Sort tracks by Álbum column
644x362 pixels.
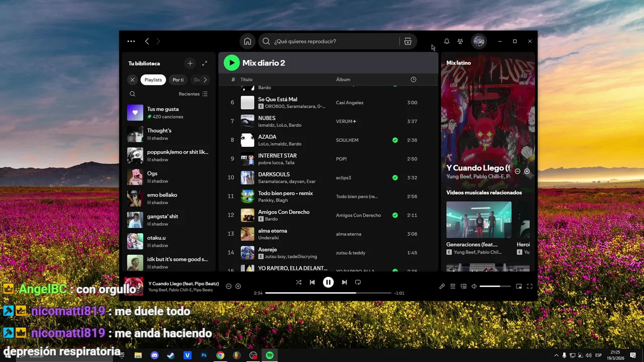(x=343, y=79)
